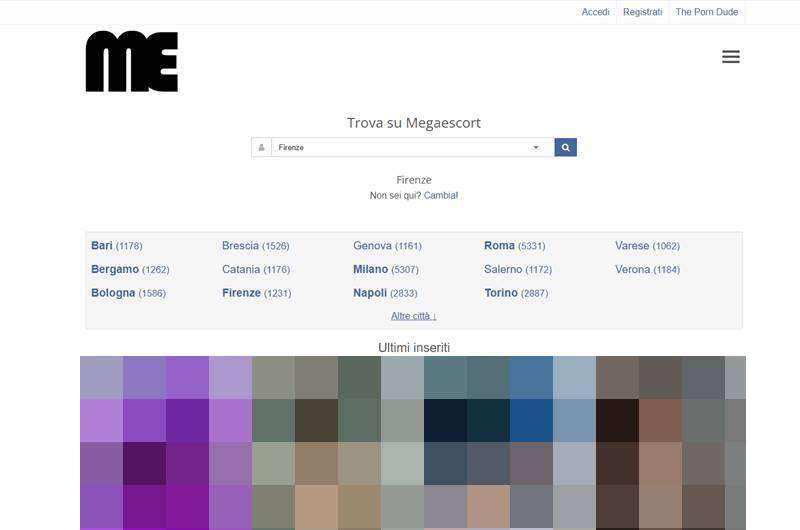Choose Roma from the city list
800x530 pixels.
pyautogui.click(x=499, y=246)
